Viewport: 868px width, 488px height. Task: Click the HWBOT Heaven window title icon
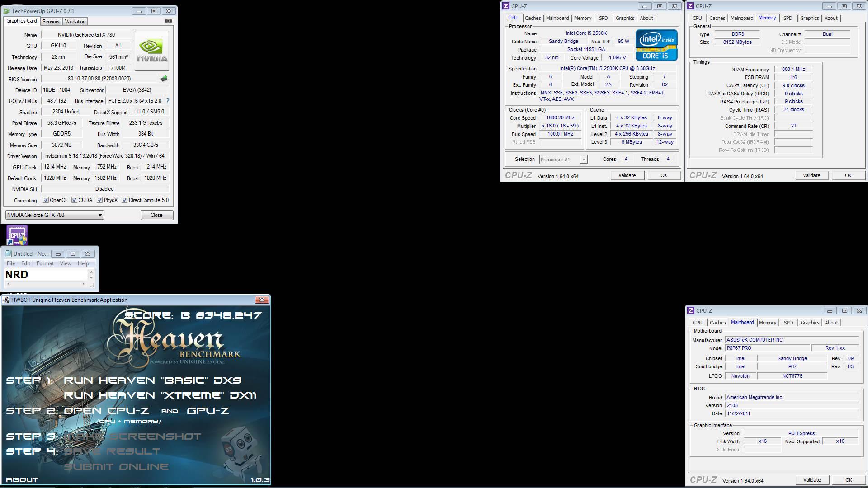(6, 300)
